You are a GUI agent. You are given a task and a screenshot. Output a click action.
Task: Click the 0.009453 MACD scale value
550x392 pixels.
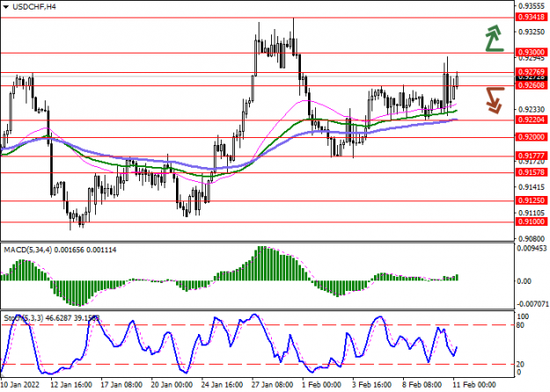click(x=532, y=249)
